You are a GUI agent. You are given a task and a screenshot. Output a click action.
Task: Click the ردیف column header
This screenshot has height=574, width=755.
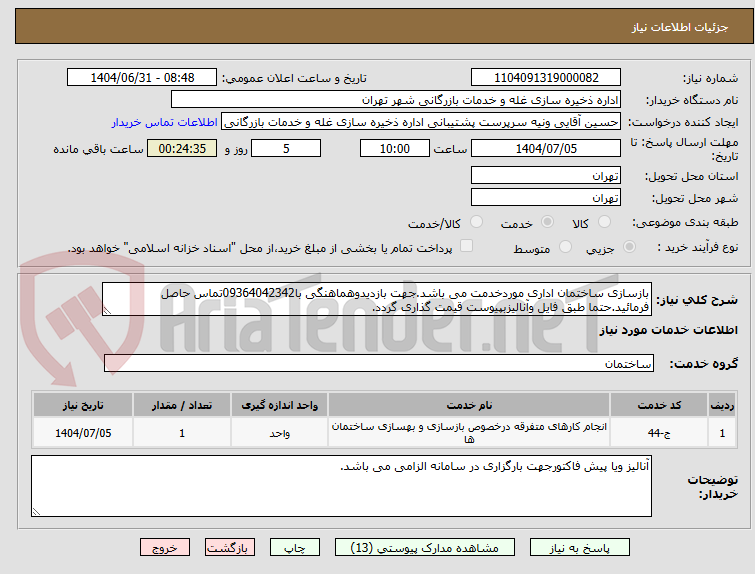click(x=722, y=405)
